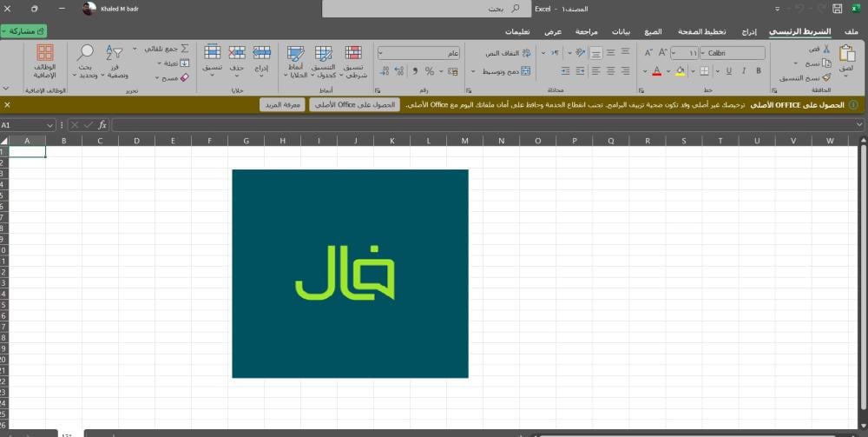Expand the Name Box A1 dropdown
Image resolution: width=868 pixels, height=437 pixels.
pos(50,125)
